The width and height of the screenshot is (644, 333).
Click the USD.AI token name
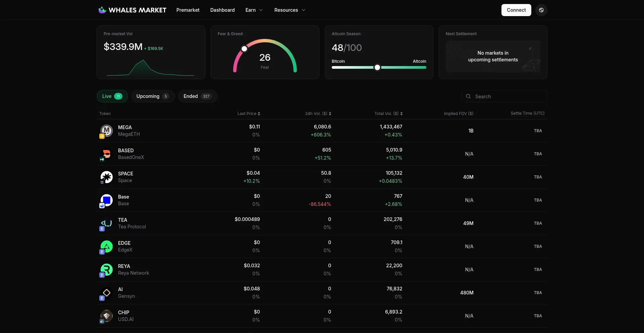(126, 319)
